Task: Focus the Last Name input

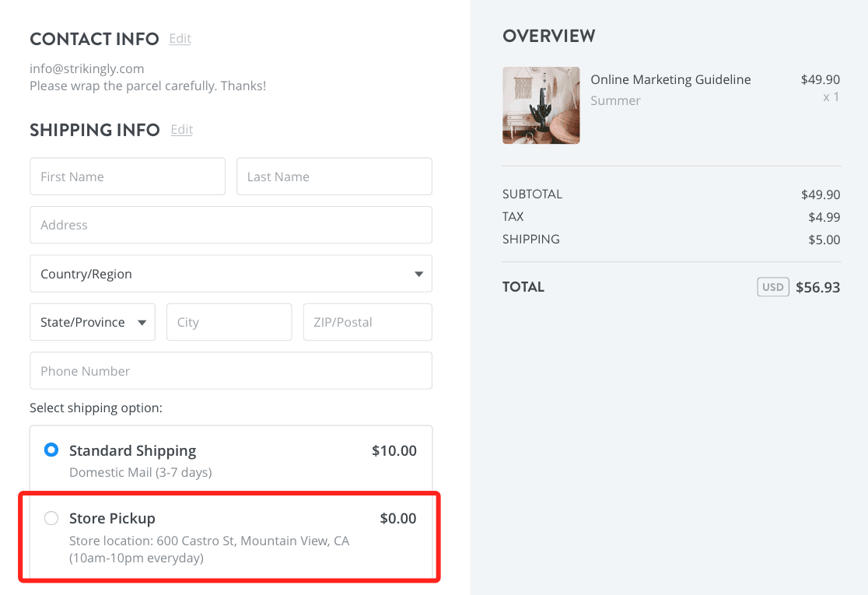Action: click(334, 177)
